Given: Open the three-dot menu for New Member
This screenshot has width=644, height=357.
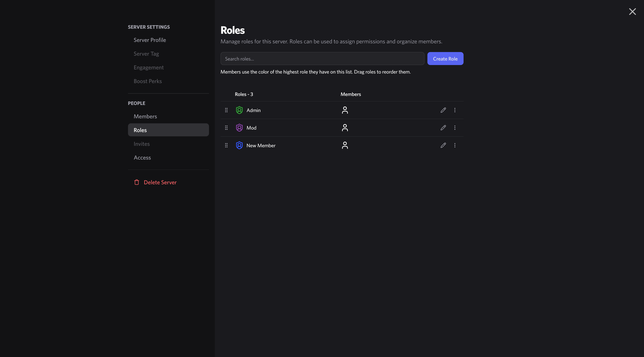Looking at the screenshot, I should pos(455,145).
